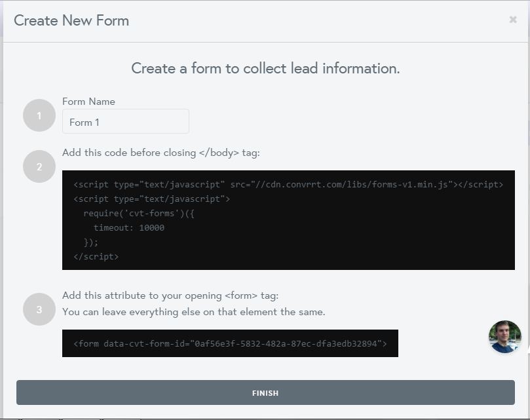Screen dimensions: 530x420
Task: Click the closing </script> tag line
Action: tap(96, 257)
